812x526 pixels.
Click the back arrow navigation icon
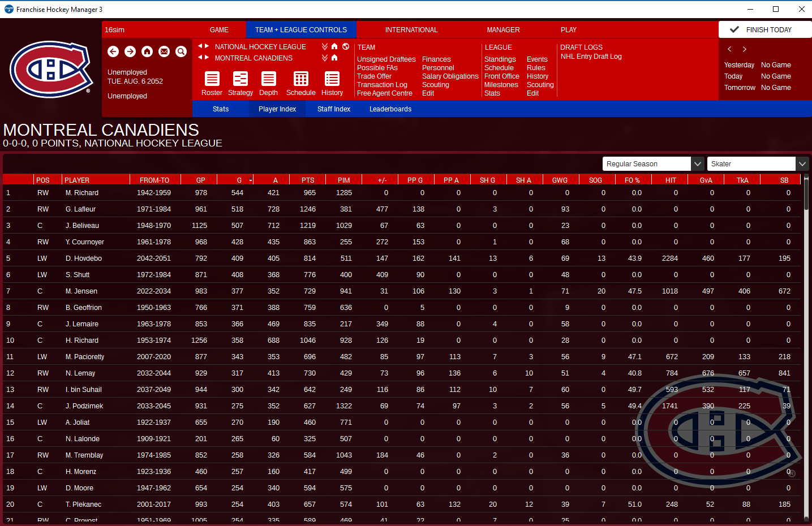tap(113, 51)
